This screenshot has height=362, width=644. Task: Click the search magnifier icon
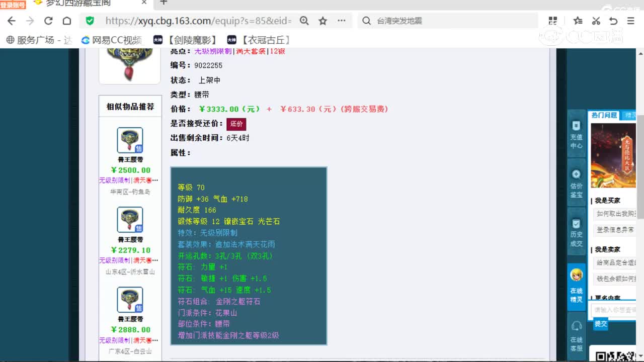tap(367, 21)
